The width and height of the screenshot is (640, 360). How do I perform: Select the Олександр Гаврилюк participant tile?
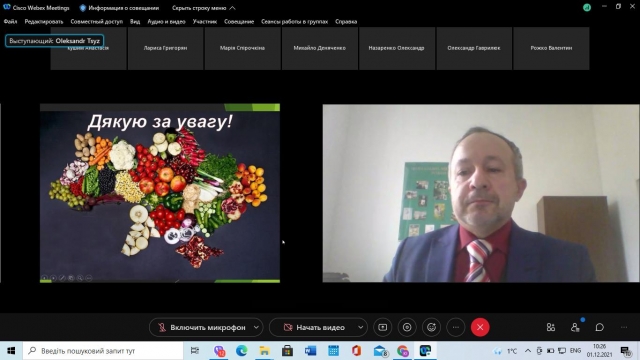pos(473,48)
